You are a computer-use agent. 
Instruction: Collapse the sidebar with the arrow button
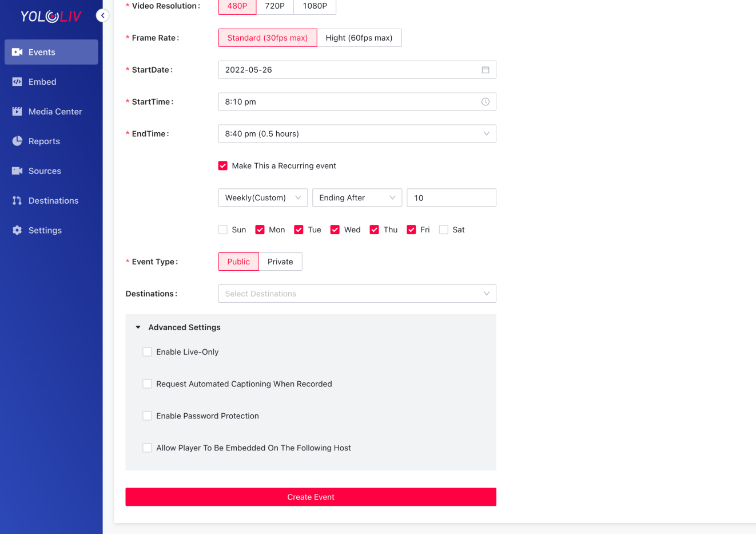[x=102, y=15]
